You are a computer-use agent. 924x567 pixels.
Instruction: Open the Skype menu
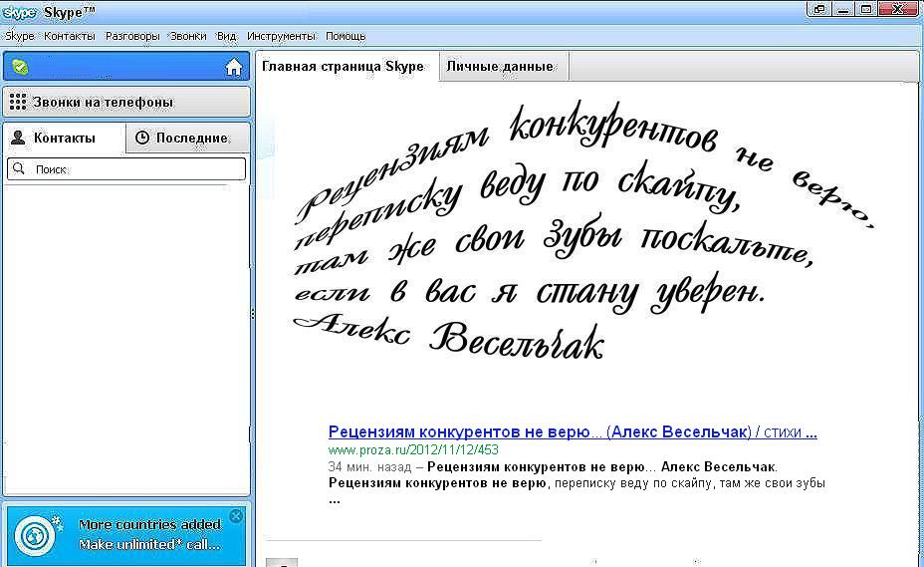point(20,36)
